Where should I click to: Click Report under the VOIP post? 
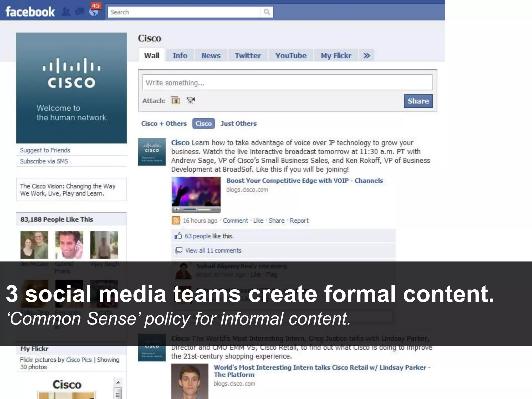click(299, 221)
